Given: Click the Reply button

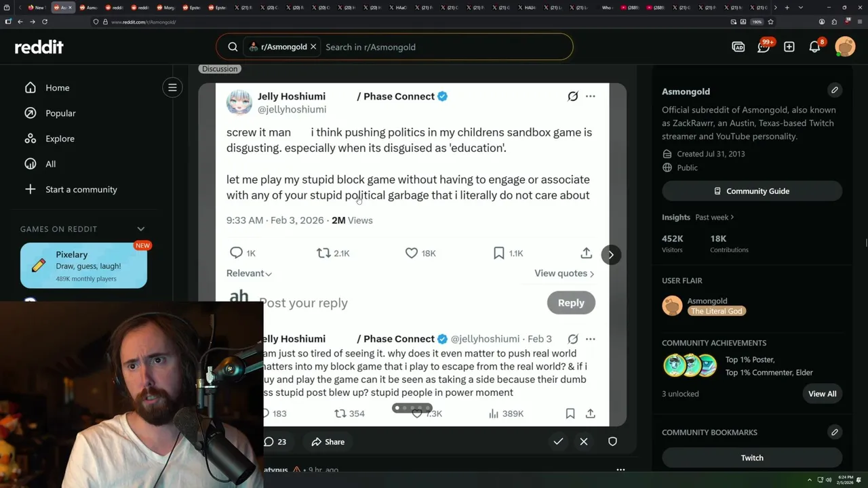Looking at the screenshot, I should click(x=571, y=303).
